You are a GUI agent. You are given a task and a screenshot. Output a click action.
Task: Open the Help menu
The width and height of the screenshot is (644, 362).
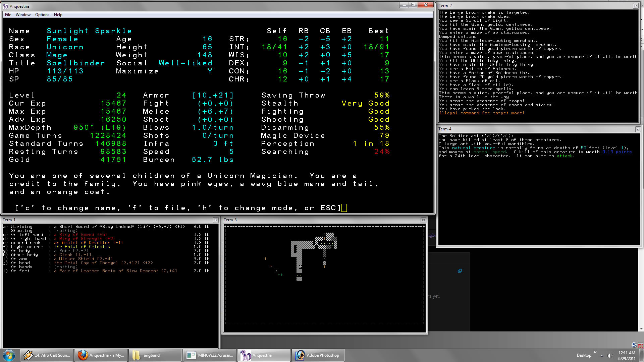tap(58, 15)
